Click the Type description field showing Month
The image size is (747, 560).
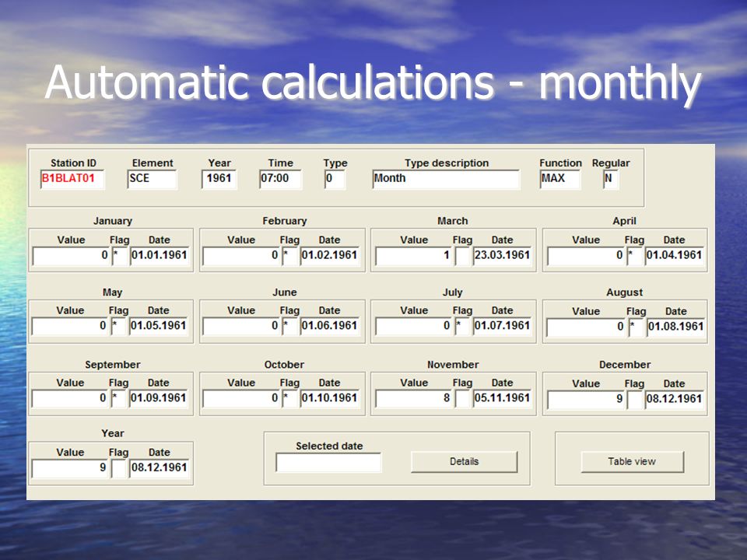pos(446,179)
